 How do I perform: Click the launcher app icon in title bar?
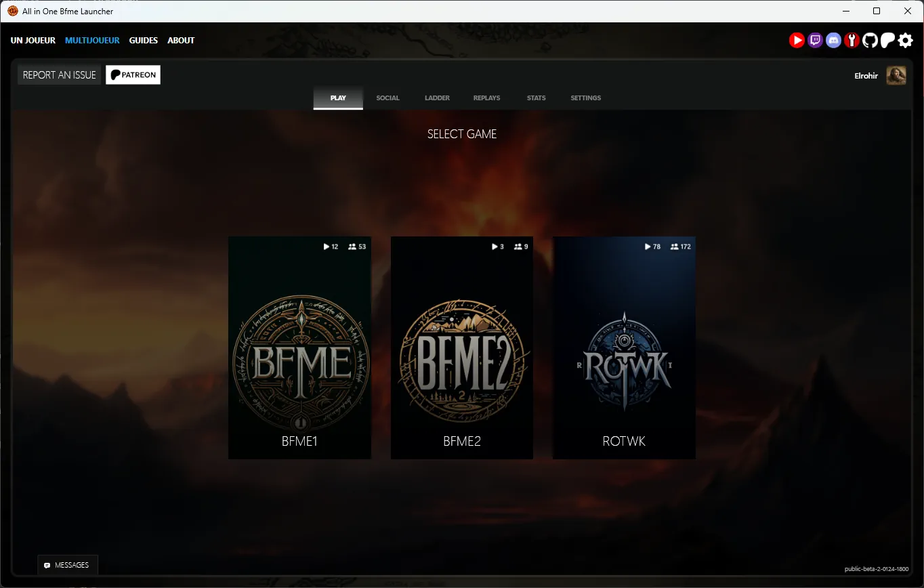12,11
